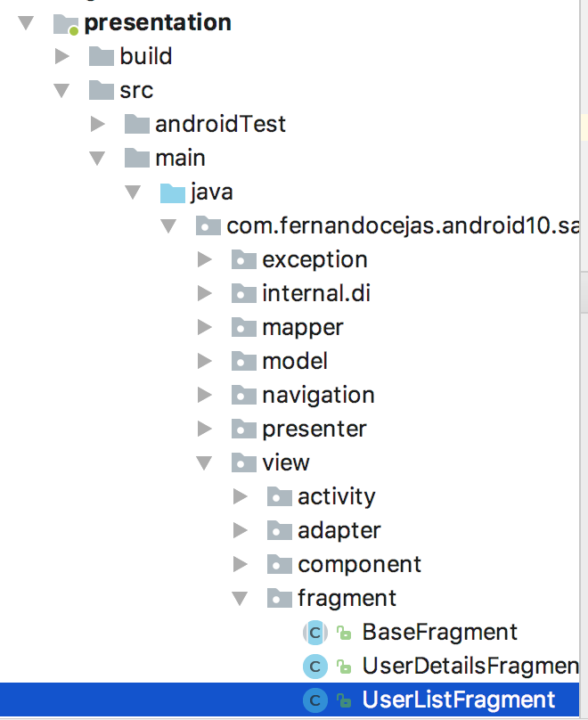This screenshot has height=720, width=588.
Task: Expand the navigation package
Action: point(205,395)
